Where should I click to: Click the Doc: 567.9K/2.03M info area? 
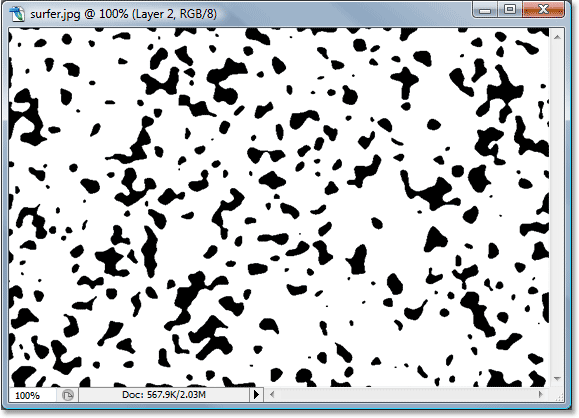click(x=164, y=395)
